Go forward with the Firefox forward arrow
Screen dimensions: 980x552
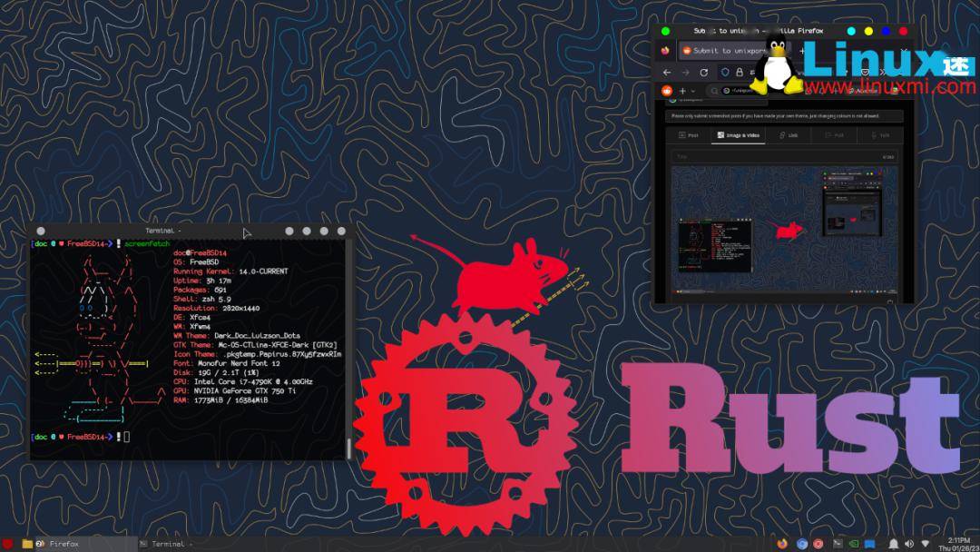(x=686, y=73)
